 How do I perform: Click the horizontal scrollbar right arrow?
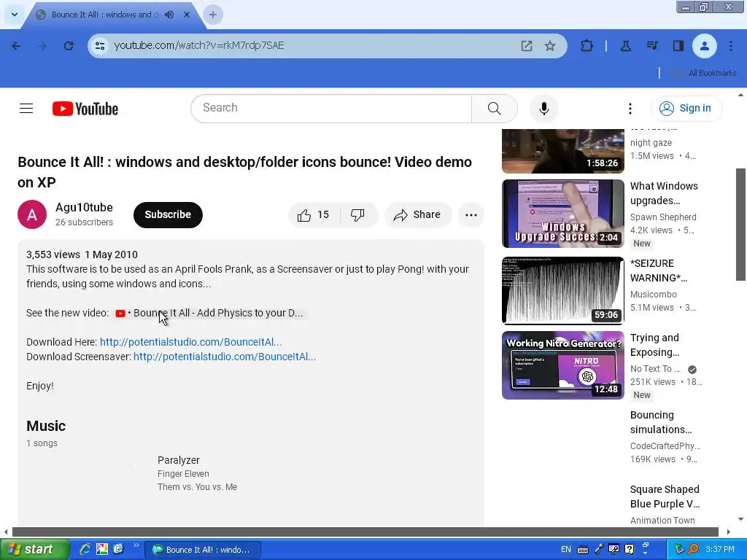(729, 532)
